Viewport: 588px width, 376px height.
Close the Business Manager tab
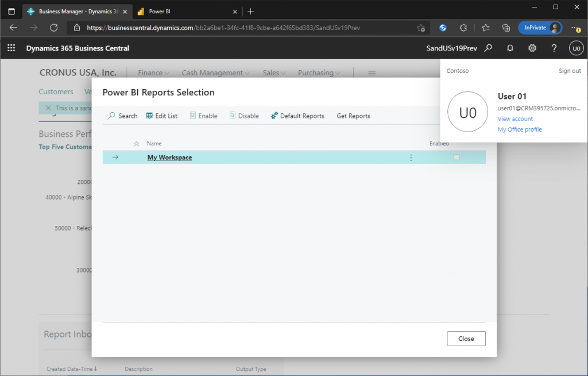click(x=125, y=11)
